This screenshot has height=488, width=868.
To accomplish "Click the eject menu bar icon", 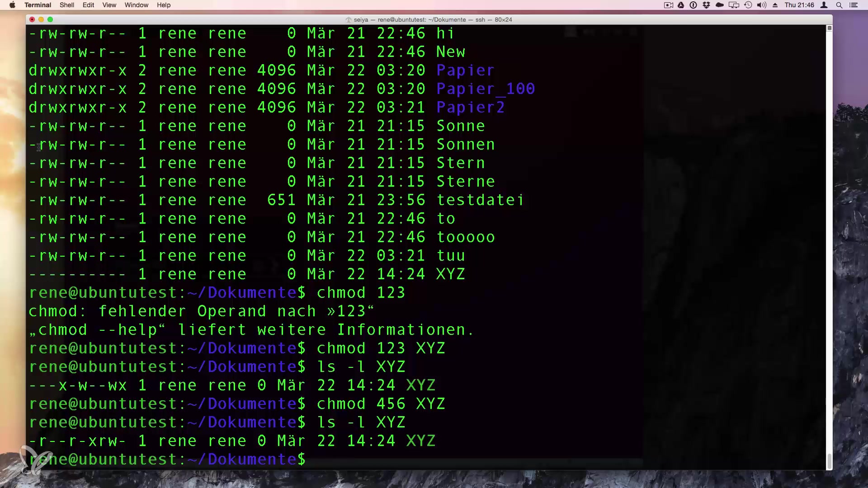I will point(775,5).
